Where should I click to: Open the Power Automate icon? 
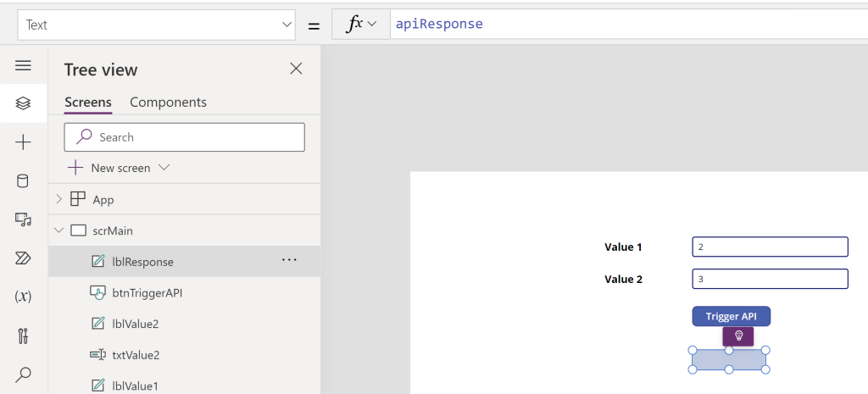pos(23,258)
